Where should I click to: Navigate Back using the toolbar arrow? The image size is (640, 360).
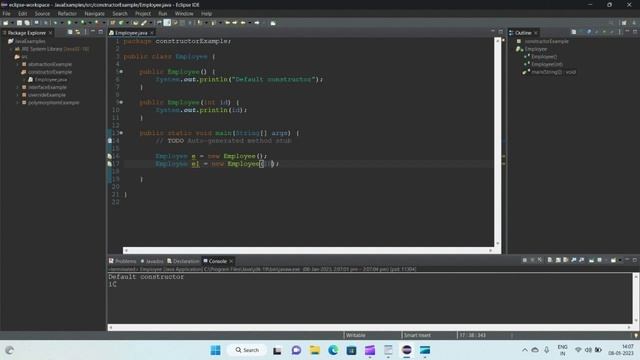pyautogui.click(x=243, y=23)
